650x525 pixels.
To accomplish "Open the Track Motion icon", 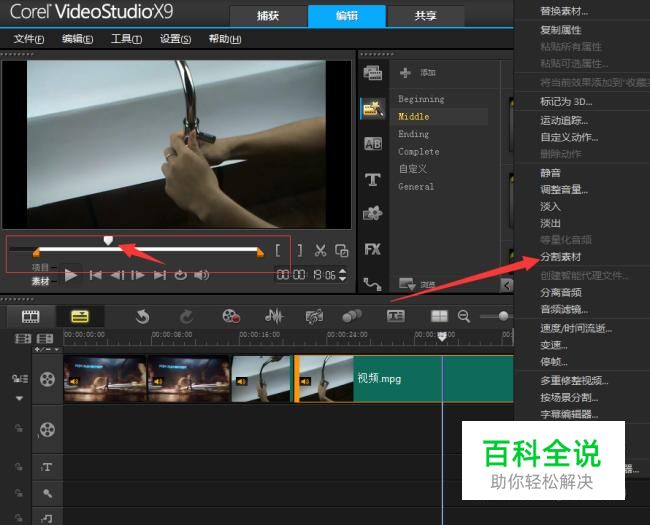I will click(x=352, y=316).
